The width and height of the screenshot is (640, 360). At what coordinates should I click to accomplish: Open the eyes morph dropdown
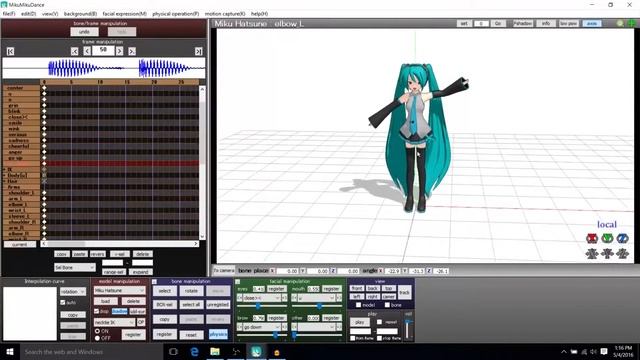[261, 298]
